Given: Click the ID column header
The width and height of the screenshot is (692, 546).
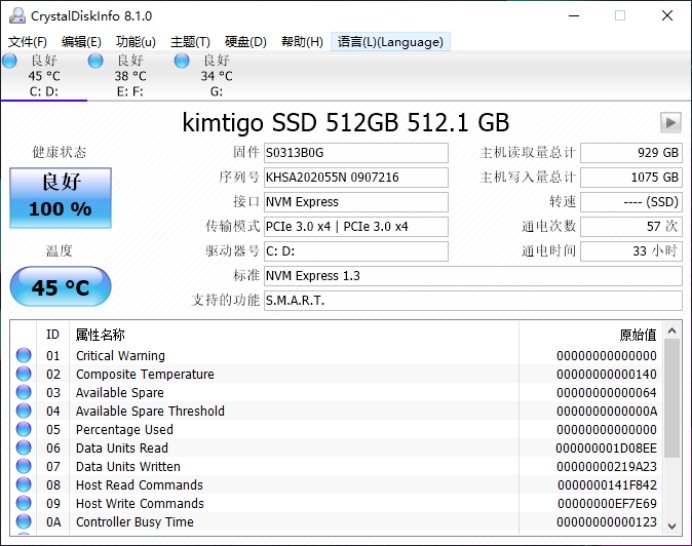Looking at the screenshot, I should click(x=53, y=335).
